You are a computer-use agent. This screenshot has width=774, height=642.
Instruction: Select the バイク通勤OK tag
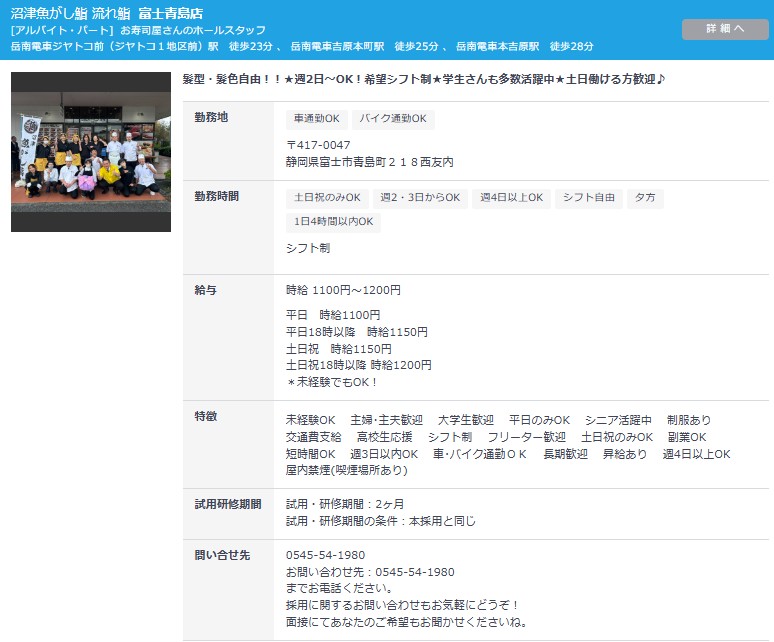tap(395, 119)
